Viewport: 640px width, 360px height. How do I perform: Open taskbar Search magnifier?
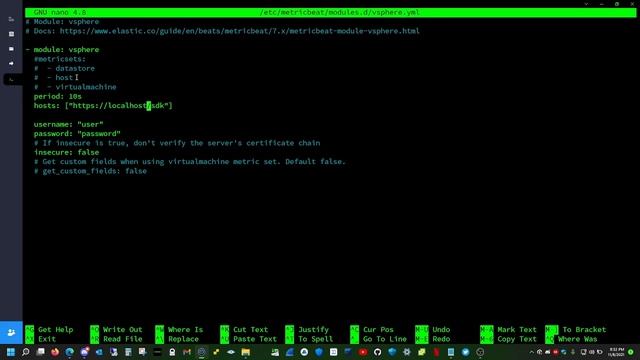(25, 352)
